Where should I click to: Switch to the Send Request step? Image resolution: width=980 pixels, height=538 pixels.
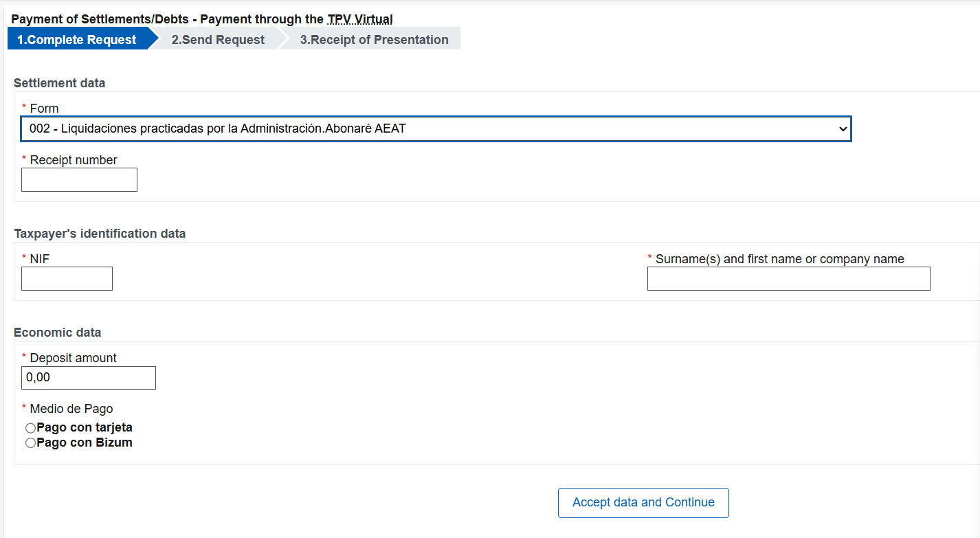[x=218, y=40]
